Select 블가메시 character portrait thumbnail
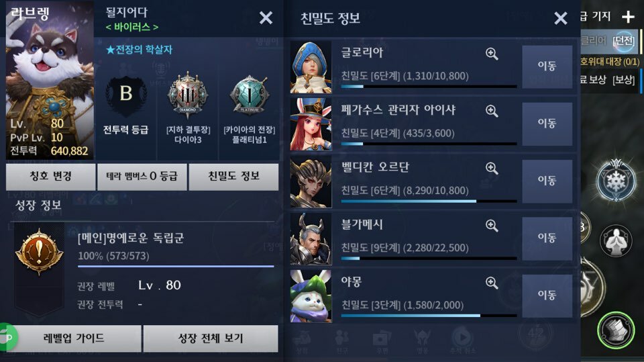 tap(311, 239)
